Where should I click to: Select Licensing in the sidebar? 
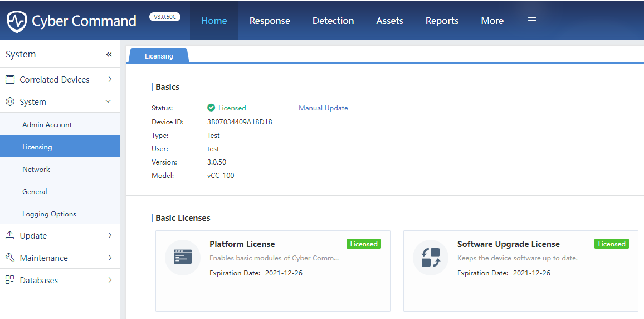coord(60,146)
